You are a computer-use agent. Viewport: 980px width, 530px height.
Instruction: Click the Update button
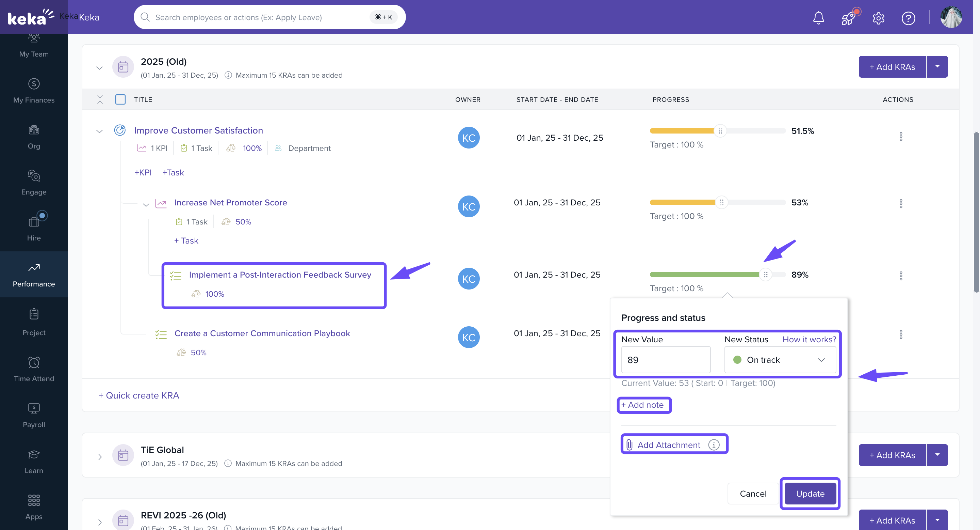coord(810,494)
